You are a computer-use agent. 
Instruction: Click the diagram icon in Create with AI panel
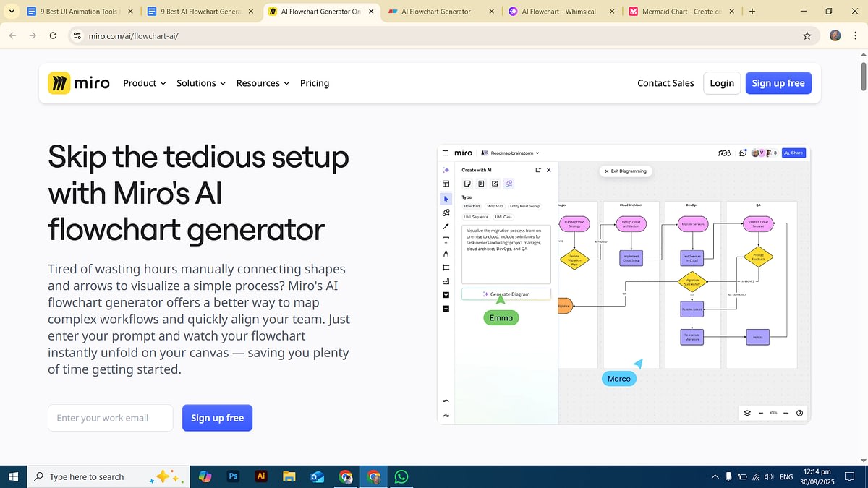509,184
